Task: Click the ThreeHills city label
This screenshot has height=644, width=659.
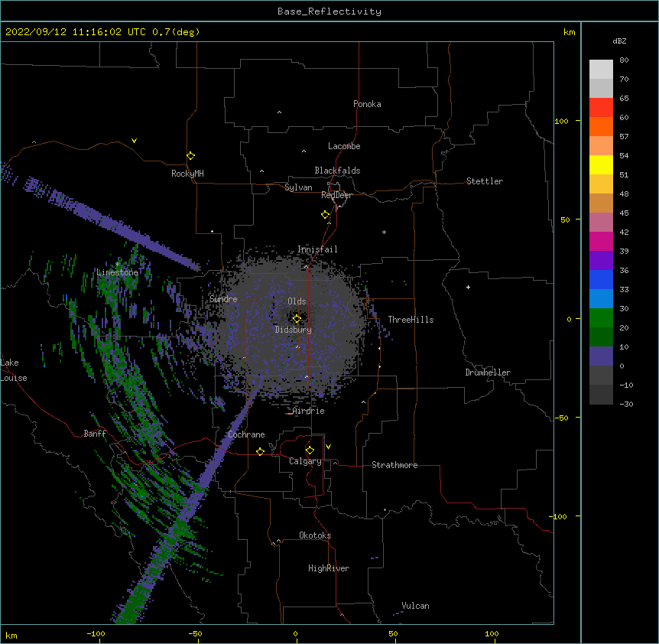Action: click(411, 320)
